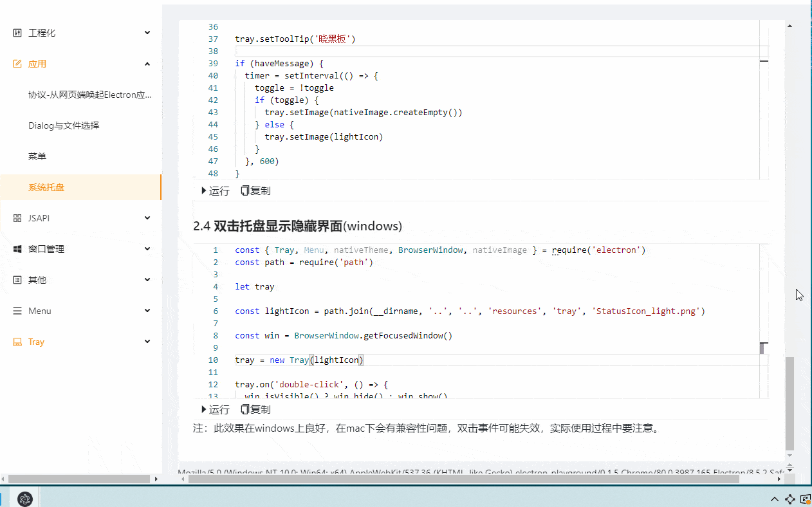Click code line let tray
Image resolution: width=812 pixels, height=507 pixels.
click(x=255, y=286)
